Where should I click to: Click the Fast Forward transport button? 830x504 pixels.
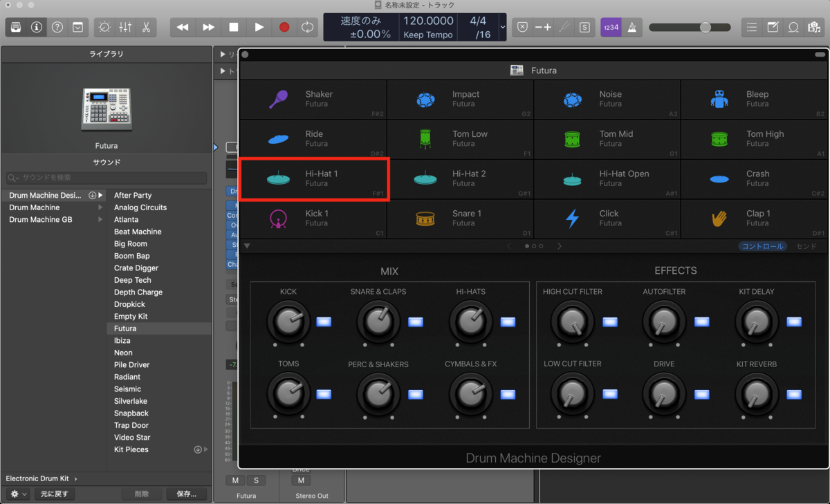tap(208, 28)
